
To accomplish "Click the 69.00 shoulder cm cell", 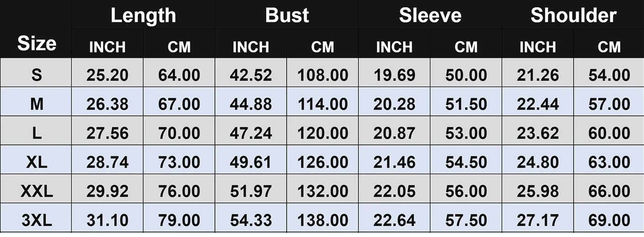I will [x=609, y=221].
